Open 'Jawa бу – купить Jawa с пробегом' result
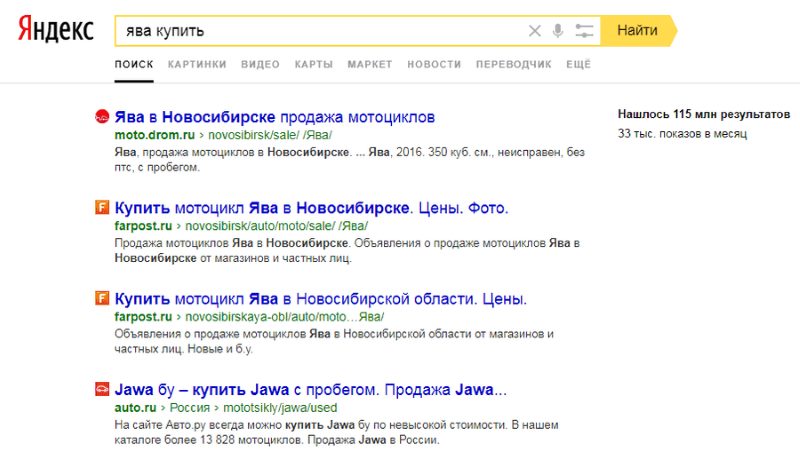800x453 pixels. click(311, 390)
